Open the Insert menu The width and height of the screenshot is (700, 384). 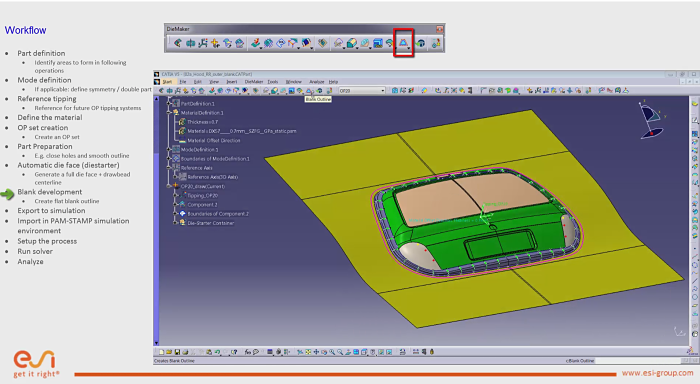pyautogui.click(x=232, y=82)
